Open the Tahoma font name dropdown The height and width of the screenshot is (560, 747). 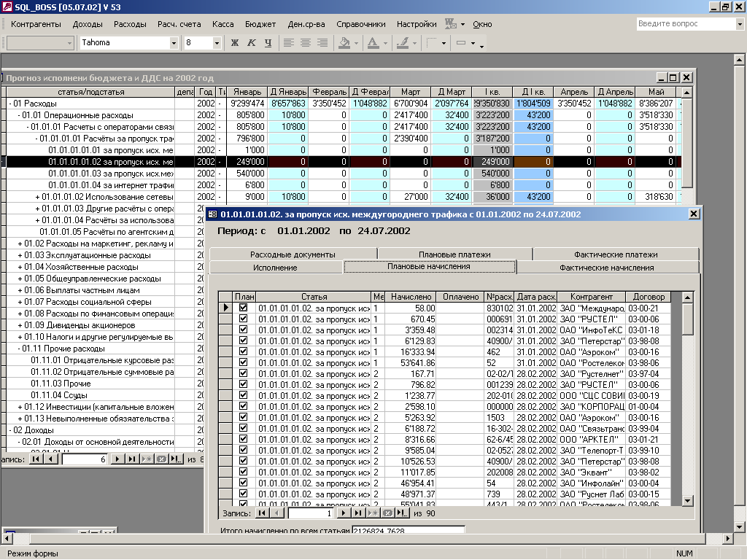tap(174, 43)
